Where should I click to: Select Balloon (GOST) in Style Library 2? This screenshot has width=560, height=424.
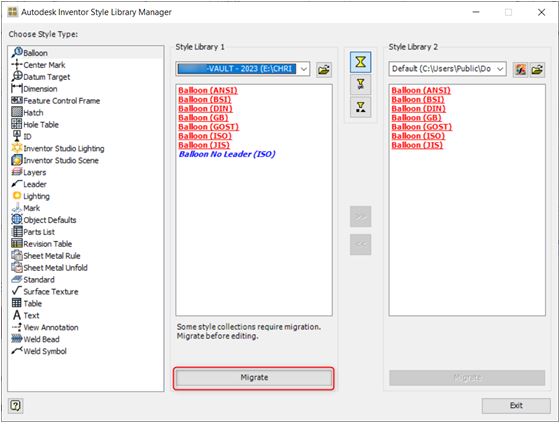coord(422,127)
